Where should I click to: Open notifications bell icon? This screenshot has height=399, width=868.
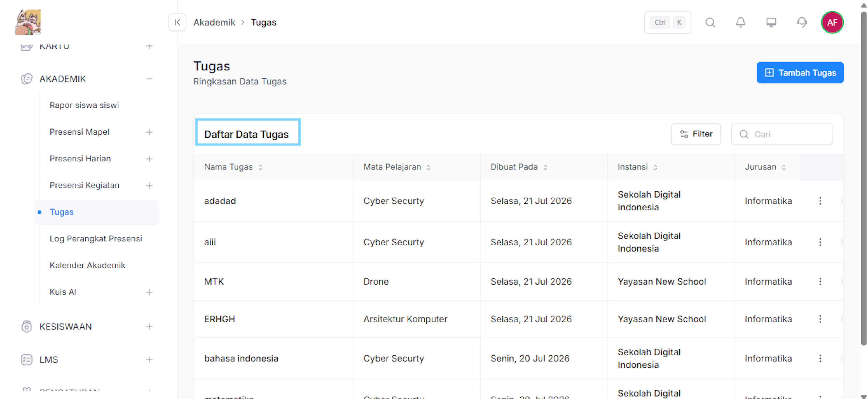point(740,22)
